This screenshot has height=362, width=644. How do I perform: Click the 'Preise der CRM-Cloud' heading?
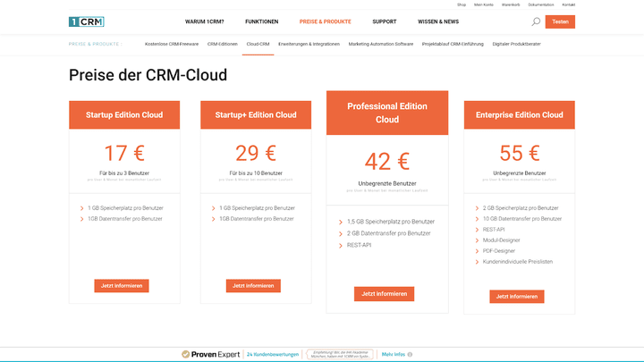coord(148,75)
